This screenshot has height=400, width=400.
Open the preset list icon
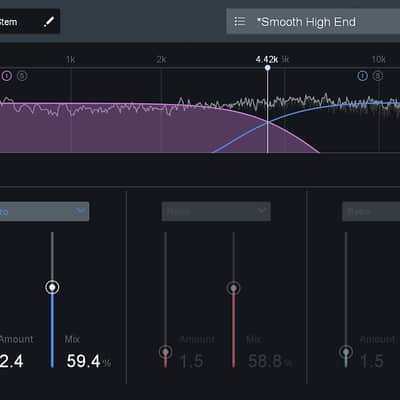[240, 22]
